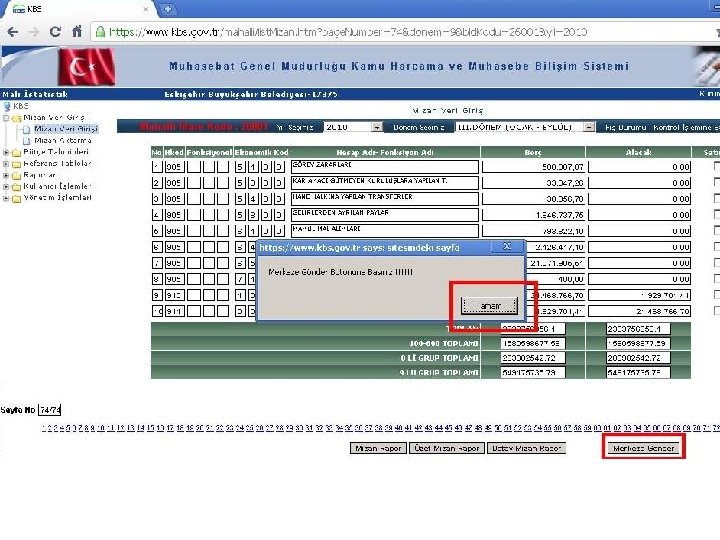The width and height of the screenshot is (720, 540).
Task: Click the Raporlar folder icon
Action: pos(17,175)
